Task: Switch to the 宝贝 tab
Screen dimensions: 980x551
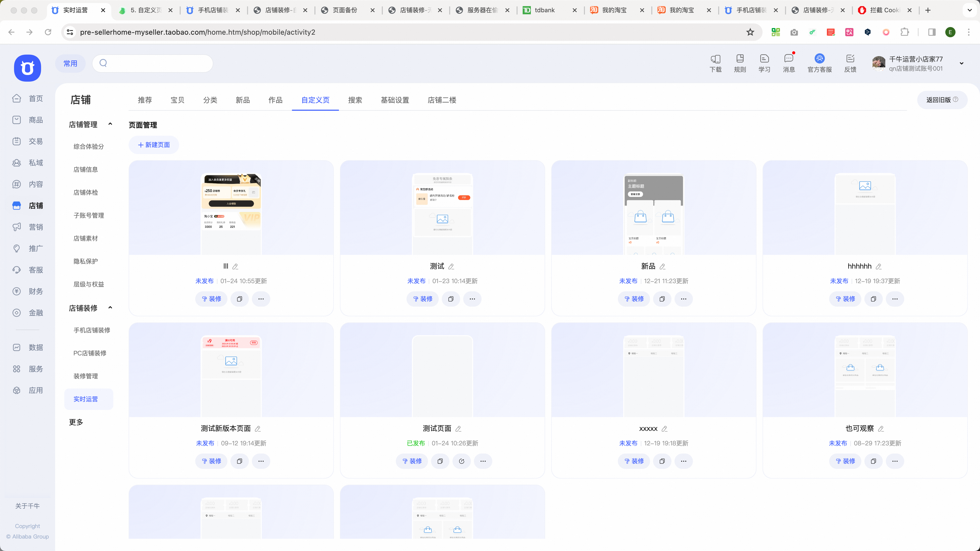Action: point(177,100)
